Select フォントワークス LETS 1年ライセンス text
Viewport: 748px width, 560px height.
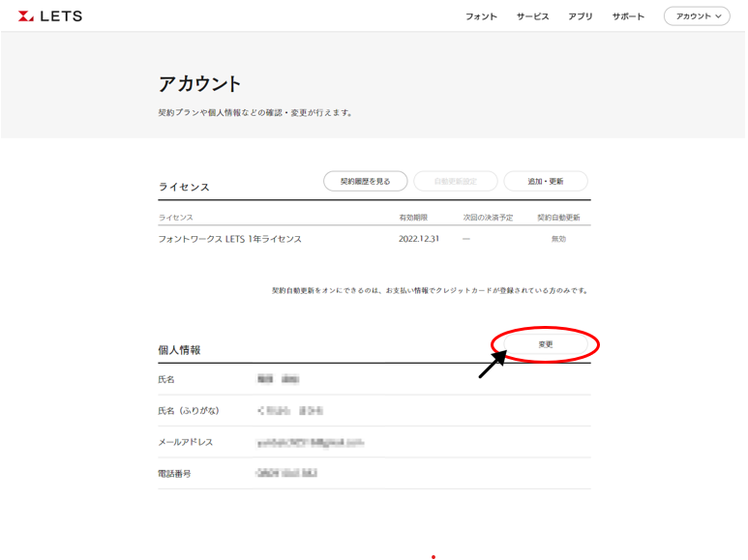click(x=230, y=239)
